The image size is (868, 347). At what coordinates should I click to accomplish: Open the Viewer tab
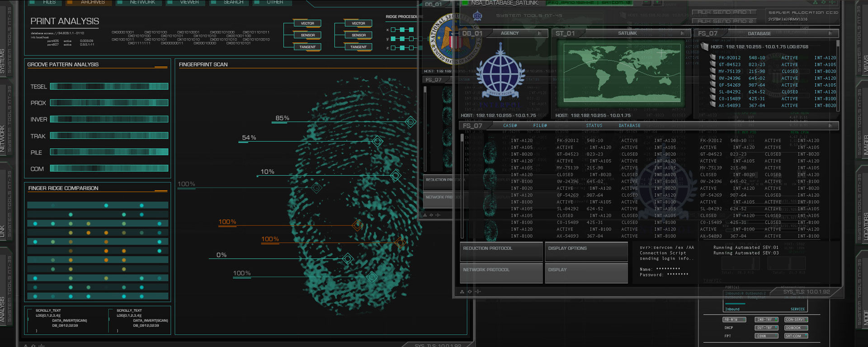[189, 3]
